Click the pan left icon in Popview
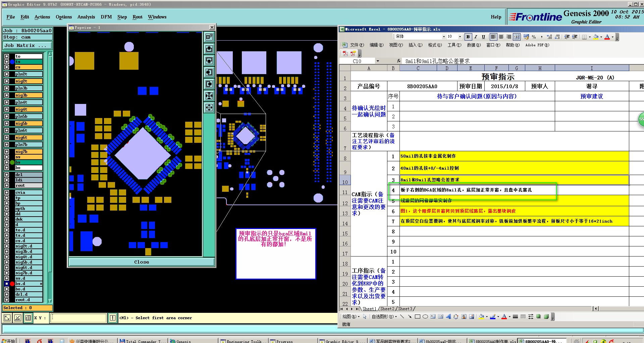The width and height of the screenshot is (644, 343). pyautogui.click(x=209, y=72)
